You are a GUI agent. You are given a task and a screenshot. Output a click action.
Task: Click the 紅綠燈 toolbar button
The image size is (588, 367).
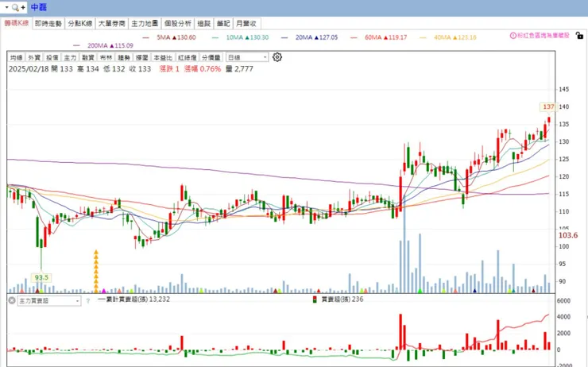[x=187, y=57]
